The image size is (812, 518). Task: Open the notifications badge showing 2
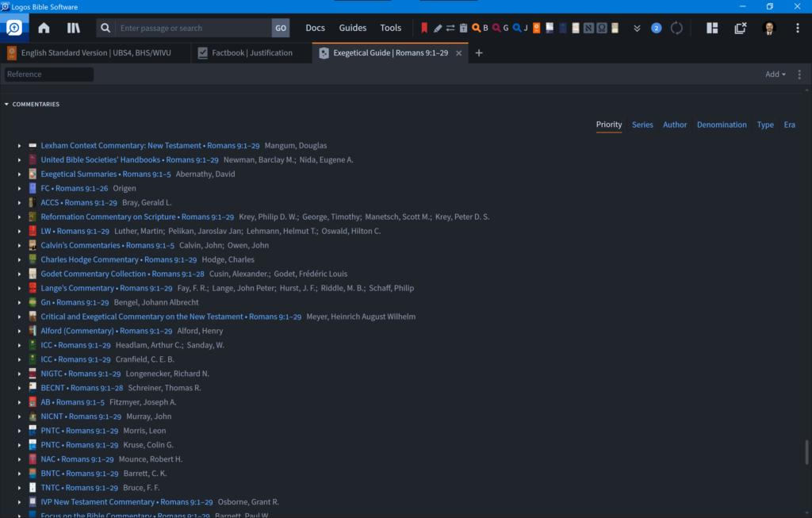656,28
